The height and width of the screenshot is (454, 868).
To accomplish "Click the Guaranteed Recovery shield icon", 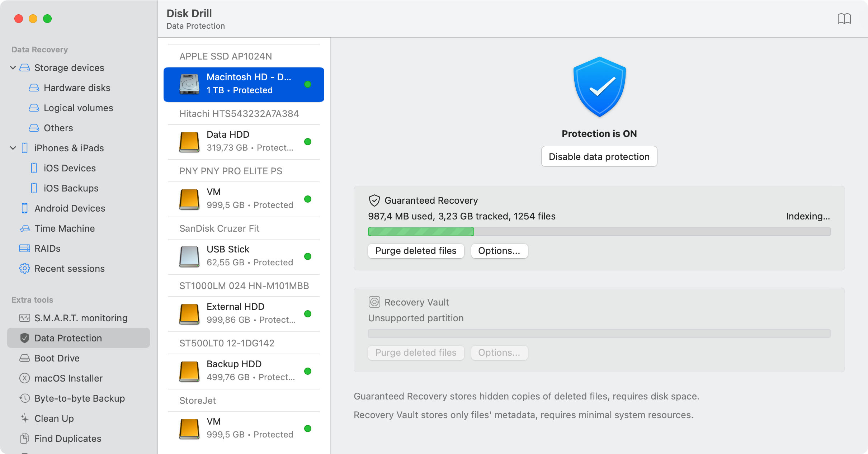I will [374, 200].
